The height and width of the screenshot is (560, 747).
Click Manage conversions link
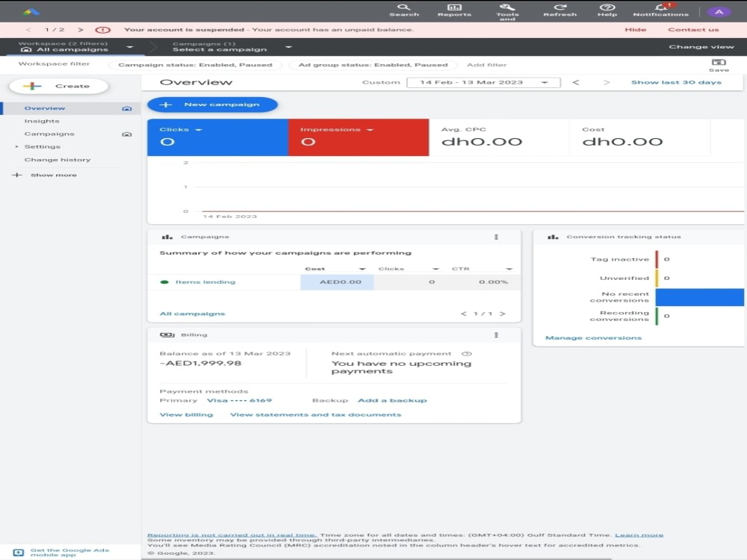coord(593,338)
